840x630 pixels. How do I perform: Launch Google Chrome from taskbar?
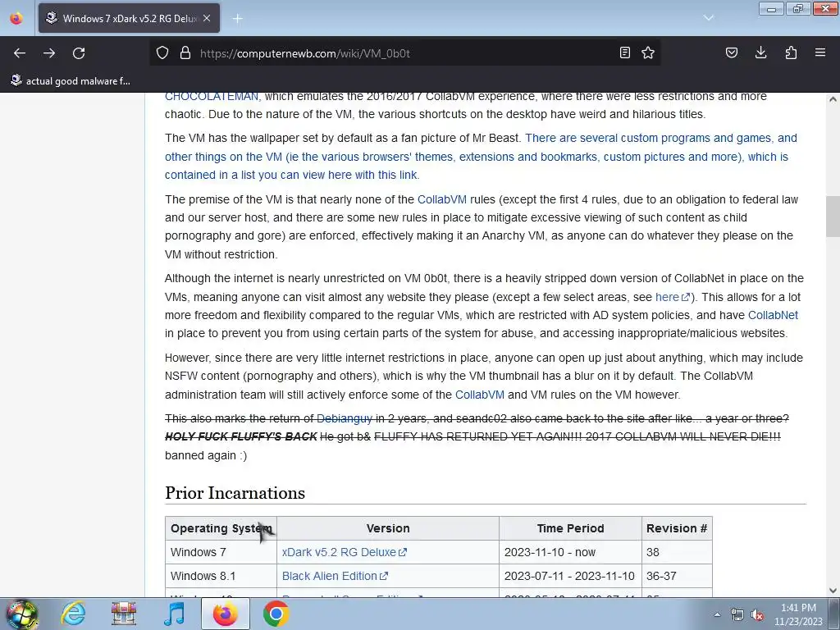tap(276, 614)
